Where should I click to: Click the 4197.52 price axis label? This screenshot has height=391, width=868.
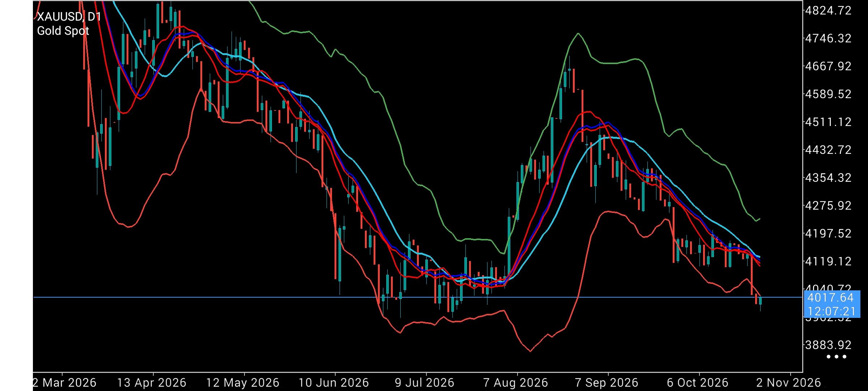(x=828, y=234)
